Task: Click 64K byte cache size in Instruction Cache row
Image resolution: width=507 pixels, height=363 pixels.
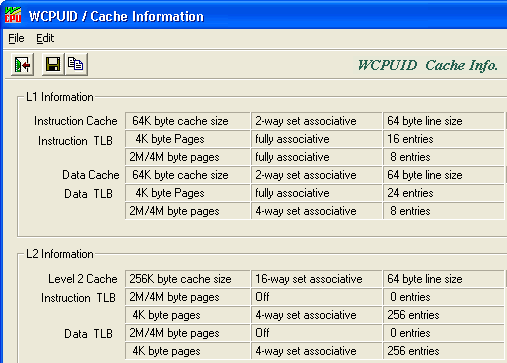Action: click(188, 121)
